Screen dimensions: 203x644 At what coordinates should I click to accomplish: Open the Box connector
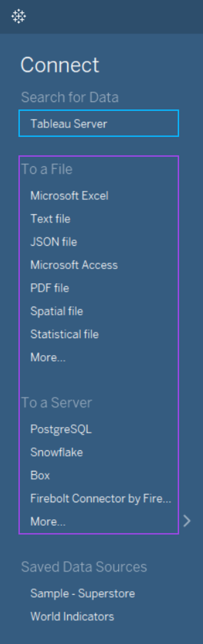point(40,475)
